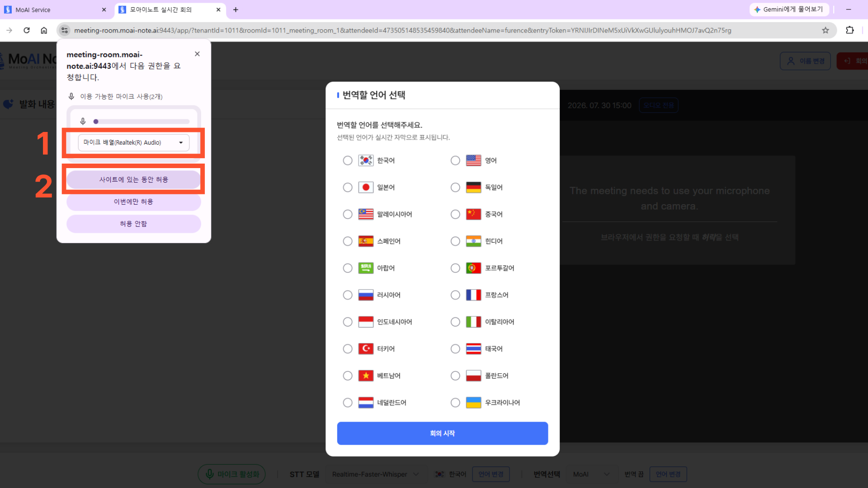Click the 회의 시작 button
Screen dimensions: 868x488
coord(443,433)
